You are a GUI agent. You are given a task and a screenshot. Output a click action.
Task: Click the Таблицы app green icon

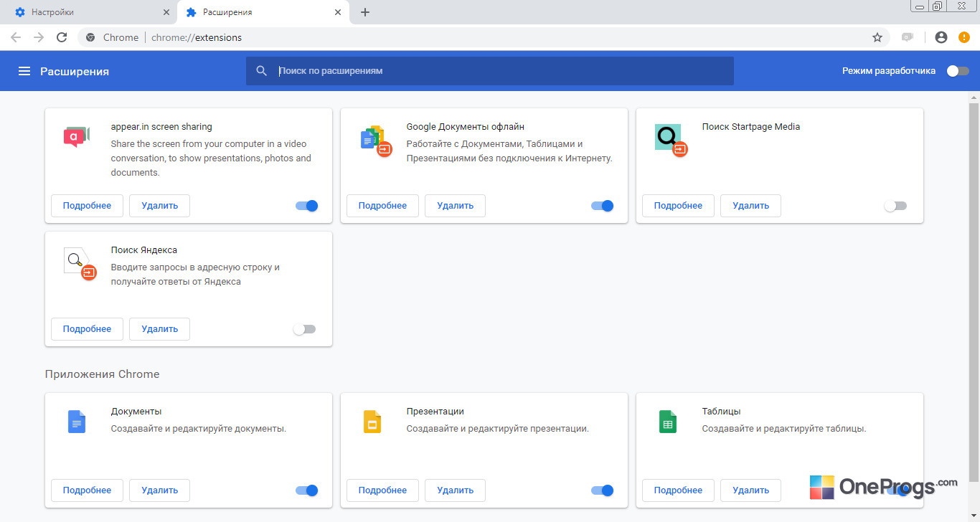667,422
